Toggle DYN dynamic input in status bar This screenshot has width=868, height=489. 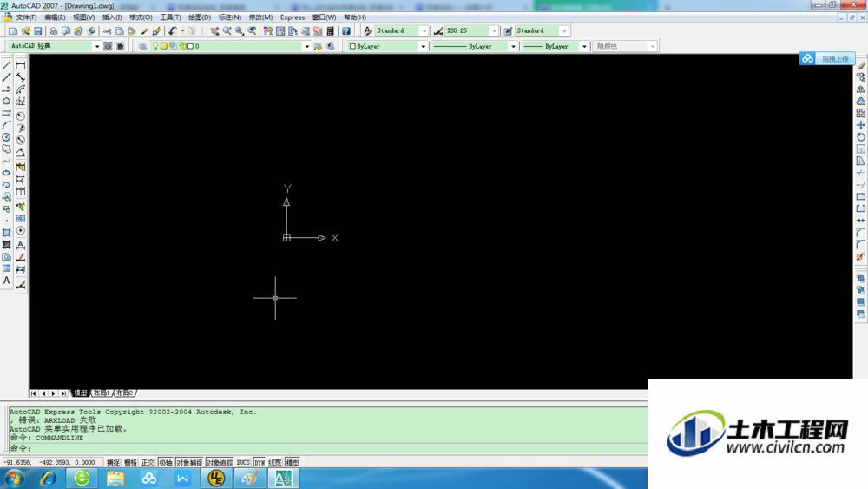(260, 462)
